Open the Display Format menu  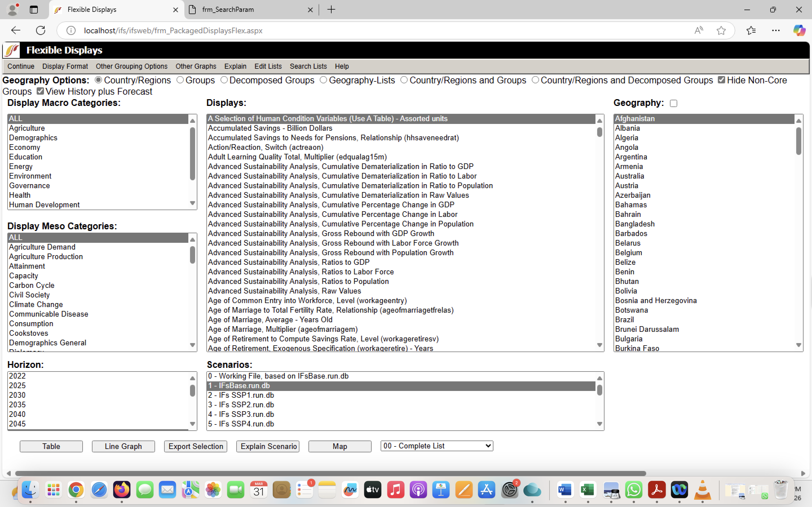(65, 66)
